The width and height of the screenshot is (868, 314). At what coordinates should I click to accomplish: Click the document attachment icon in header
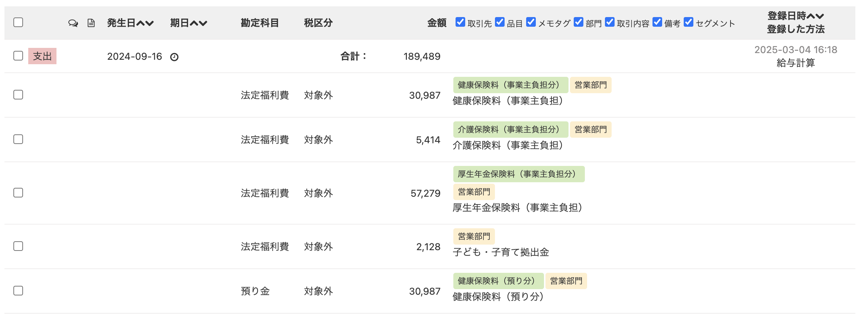[91, 23]
